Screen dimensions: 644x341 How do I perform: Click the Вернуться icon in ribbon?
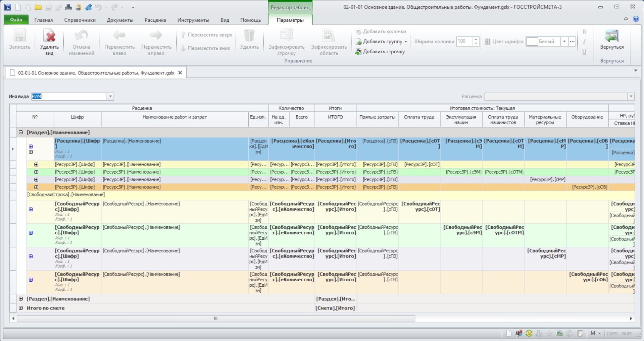point(611,36)
